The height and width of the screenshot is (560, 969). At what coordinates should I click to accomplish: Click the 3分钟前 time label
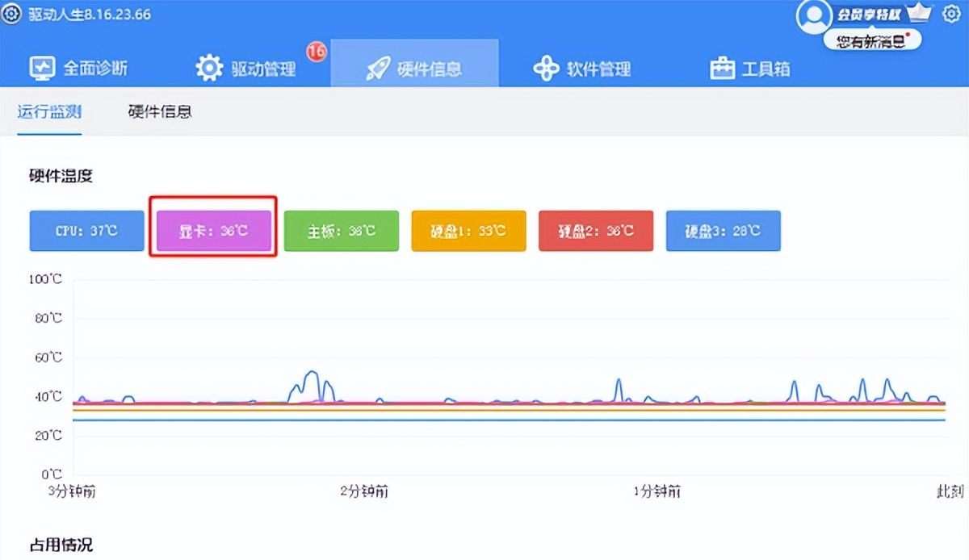pyautogui.click(x=72, y=491)
